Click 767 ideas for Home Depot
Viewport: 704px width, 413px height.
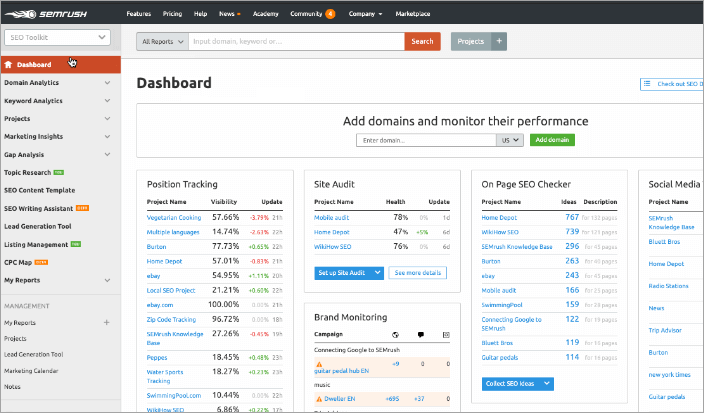point(572,217)
